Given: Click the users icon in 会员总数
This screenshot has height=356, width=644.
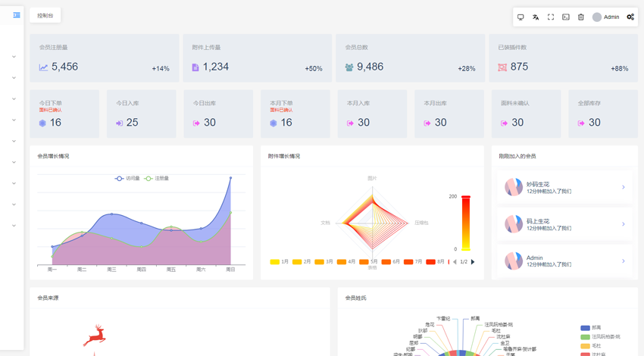Looking at the screenshot, I should click(349, 67).
